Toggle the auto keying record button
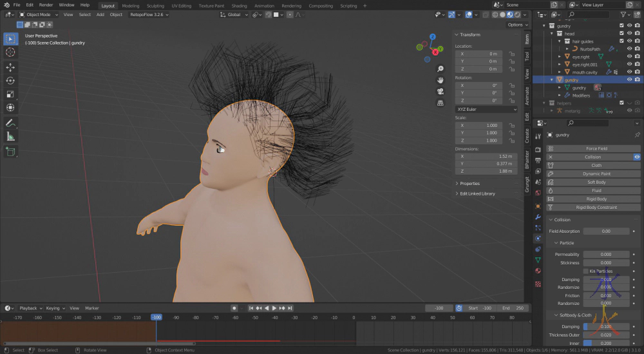The width and height of the screenshot is (644, 354). (x=234, y=308)
